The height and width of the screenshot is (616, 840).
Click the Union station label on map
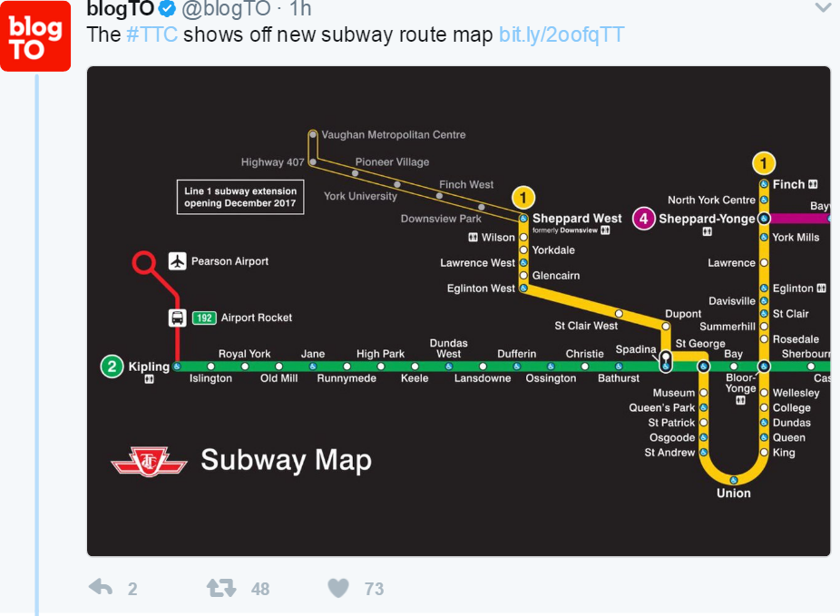pyautogui.click(x=734, y=494)
